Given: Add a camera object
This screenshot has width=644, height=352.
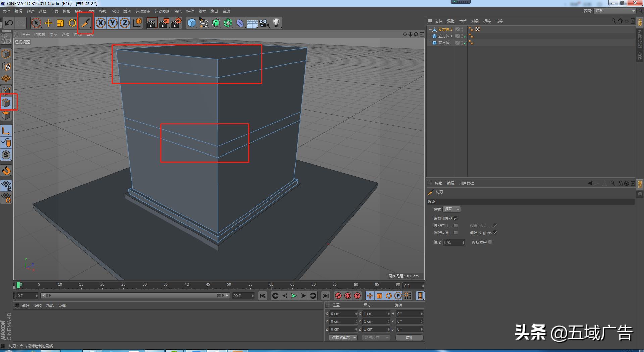Looking at the screenshot, I should pyautogui.click(x=264, y=23).
